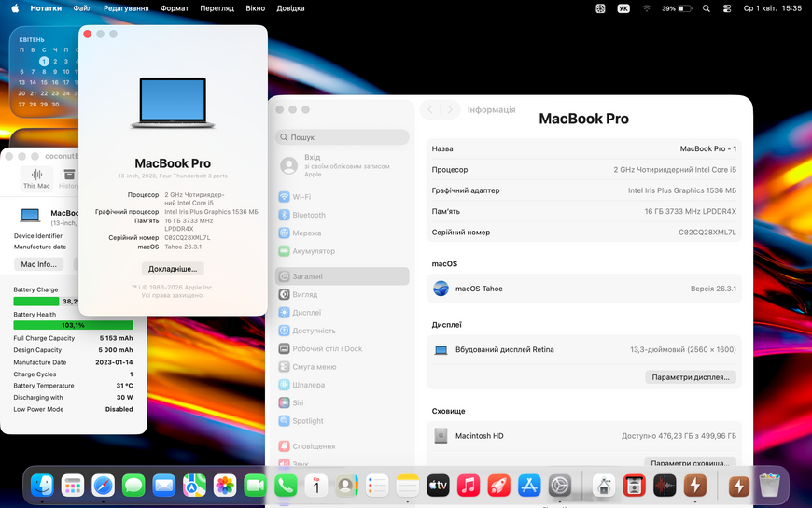
Task: Go forward in System Settings
Action: [x=450, y=109]
